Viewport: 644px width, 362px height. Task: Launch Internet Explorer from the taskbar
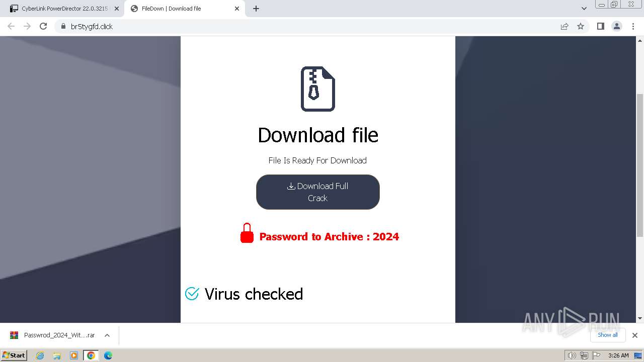click(40, 355)
